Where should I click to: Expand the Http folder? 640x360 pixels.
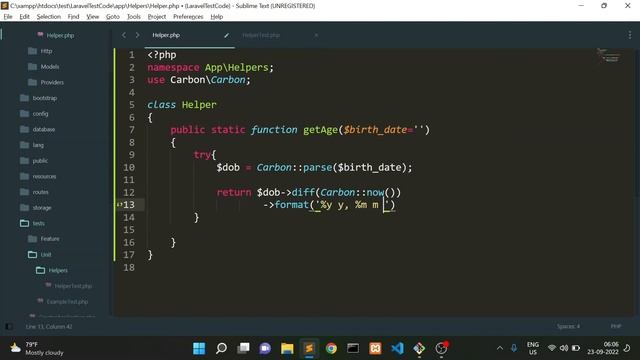pos(46,51)
